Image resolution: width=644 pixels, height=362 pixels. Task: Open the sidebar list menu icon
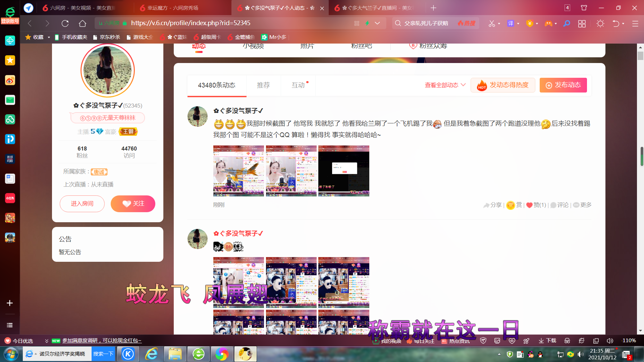(x=10, y=325)
